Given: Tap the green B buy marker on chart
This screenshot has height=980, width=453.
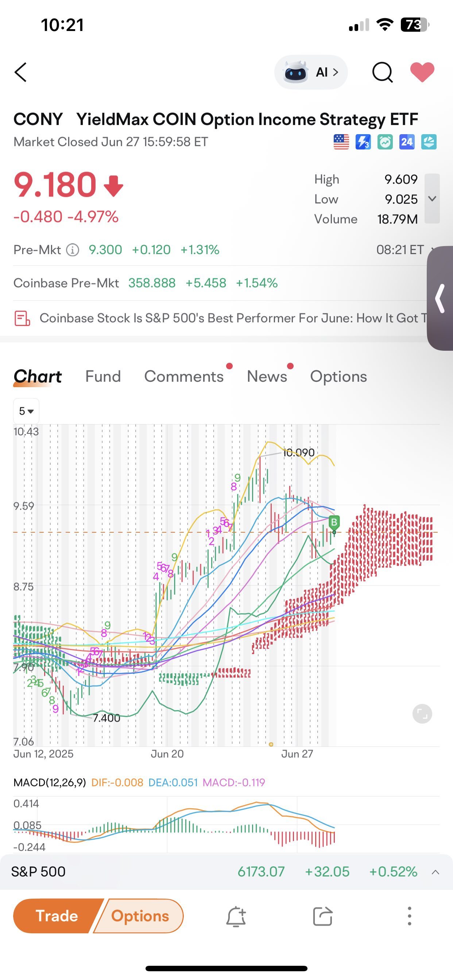Looking at the screenshot, I should click(334, 522).
